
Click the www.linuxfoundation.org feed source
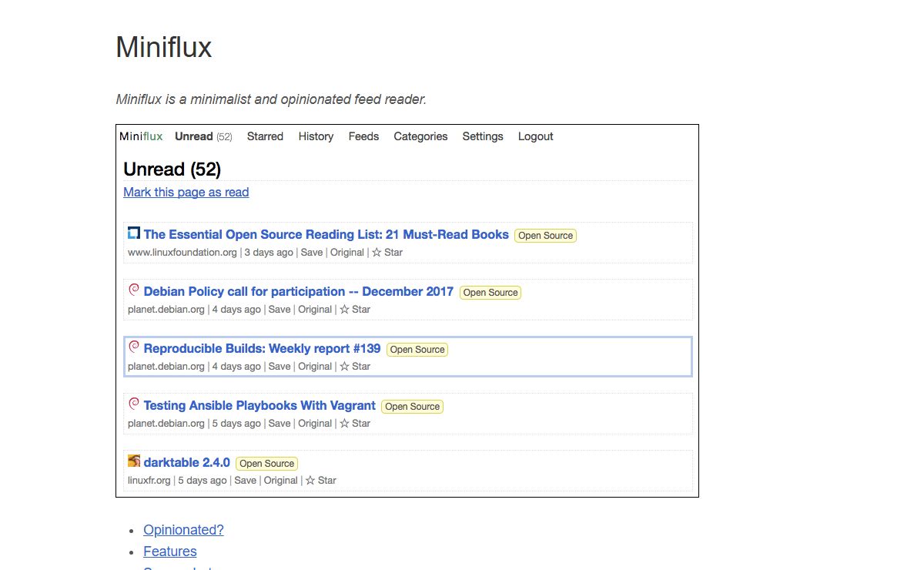pos(182,253)
